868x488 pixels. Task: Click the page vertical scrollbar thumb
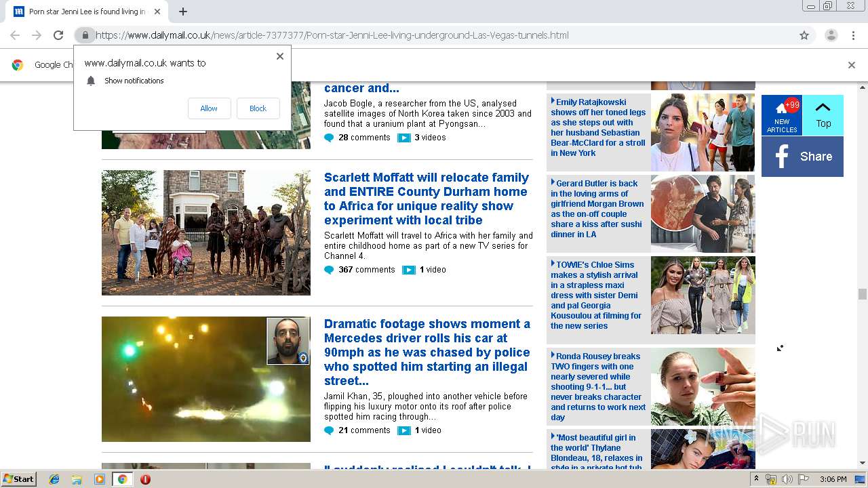862,293
